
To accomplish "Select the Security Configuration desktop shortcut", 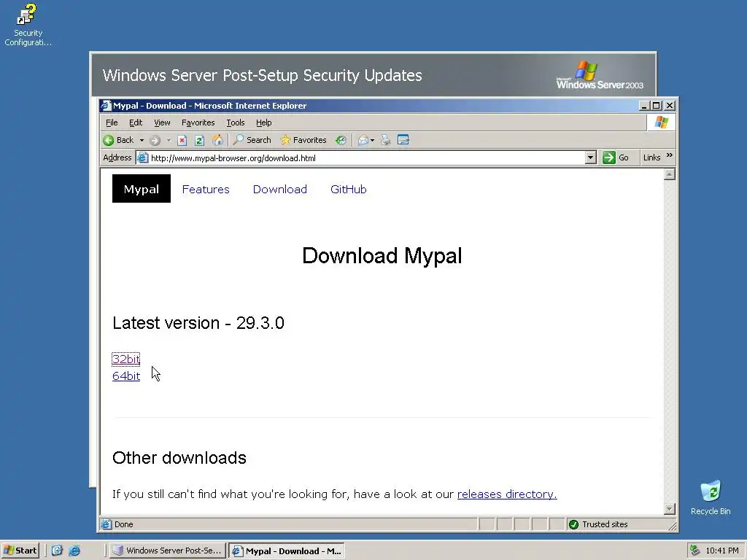I will pos(28,24).
